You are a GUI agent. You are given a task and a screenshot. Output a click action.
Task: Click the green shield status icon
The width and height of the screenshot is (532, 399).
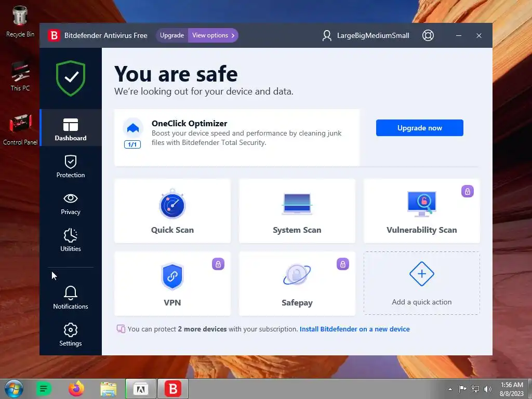(71, 78)
